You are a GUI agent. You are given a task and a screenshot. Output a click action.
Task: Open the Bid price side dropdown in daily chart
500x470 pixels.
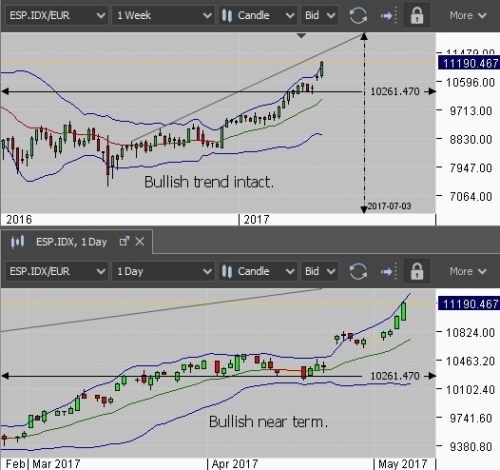319,271
